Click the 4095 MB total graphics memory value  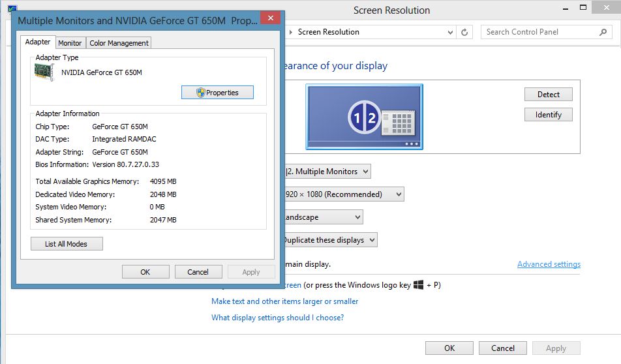click(x=163, y=181)
